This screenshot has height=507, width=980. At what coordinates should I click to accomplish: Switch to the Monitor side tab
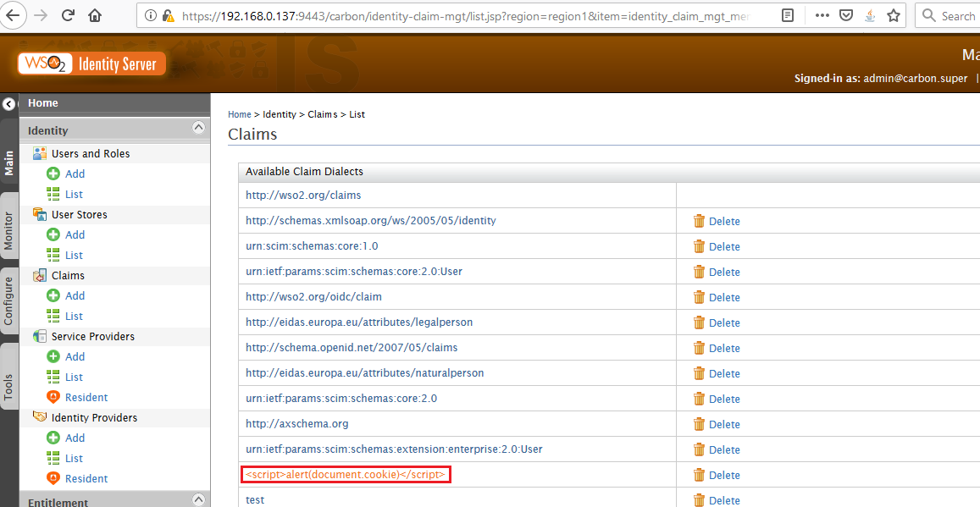click(x=8, y=229)
